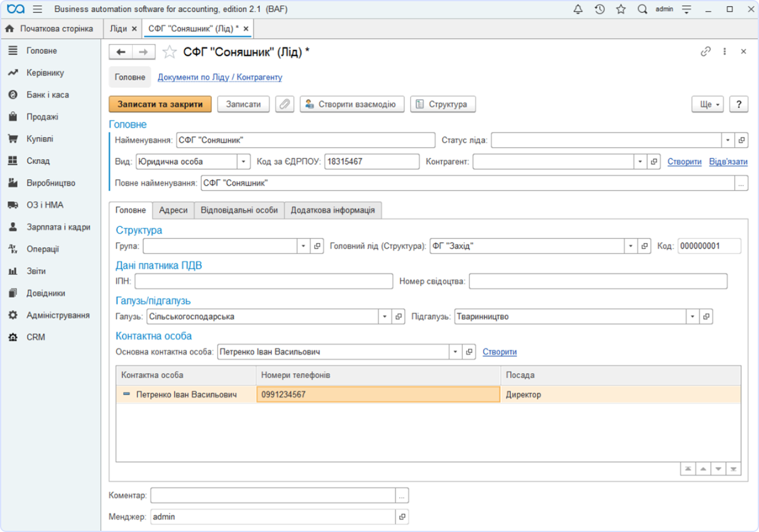
Task: Switch to the Додаткова інформація tab
Action: [333, 210]
